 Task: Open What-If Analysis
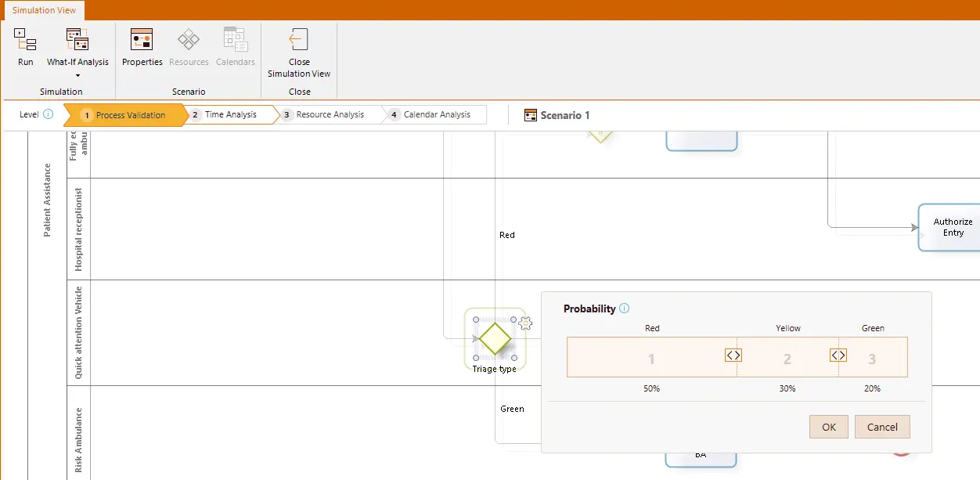77,47
